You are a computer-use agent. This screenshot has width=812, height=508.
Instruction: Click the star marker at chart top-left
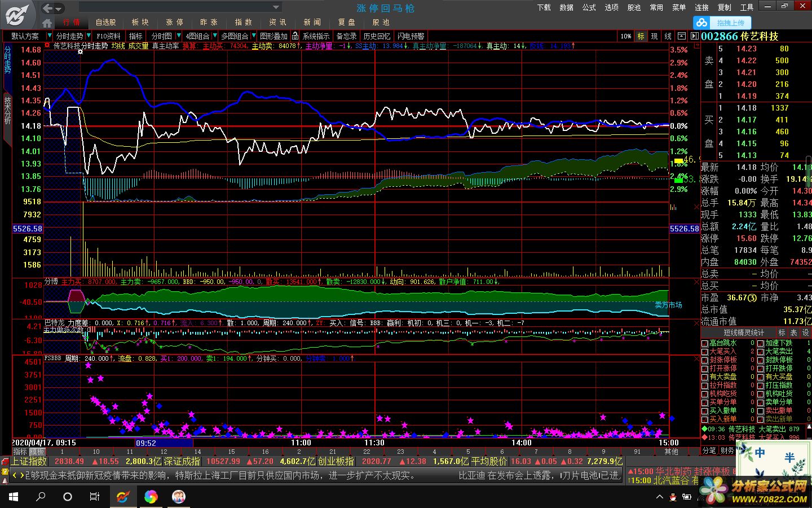click(81, 51)
